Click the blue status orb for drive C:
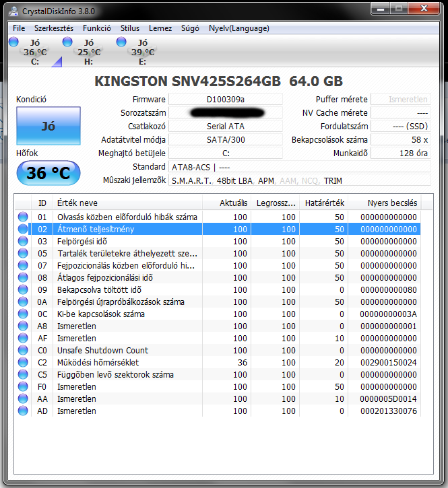The width and height of the screenshot is (448, 488). point(13,42)
